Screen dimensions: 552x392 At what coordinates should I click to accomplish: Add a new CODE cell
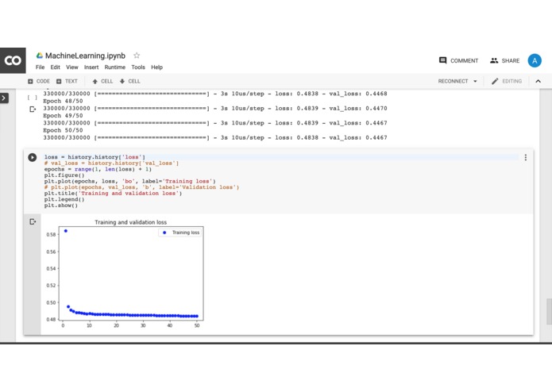point(39,81)
